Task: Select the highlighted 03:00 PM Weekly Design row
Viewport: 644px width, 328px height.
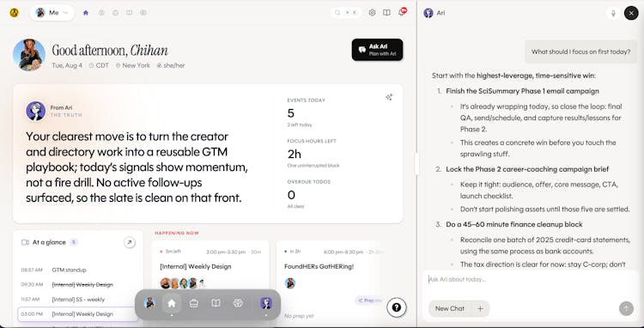Action: [78, 314]
